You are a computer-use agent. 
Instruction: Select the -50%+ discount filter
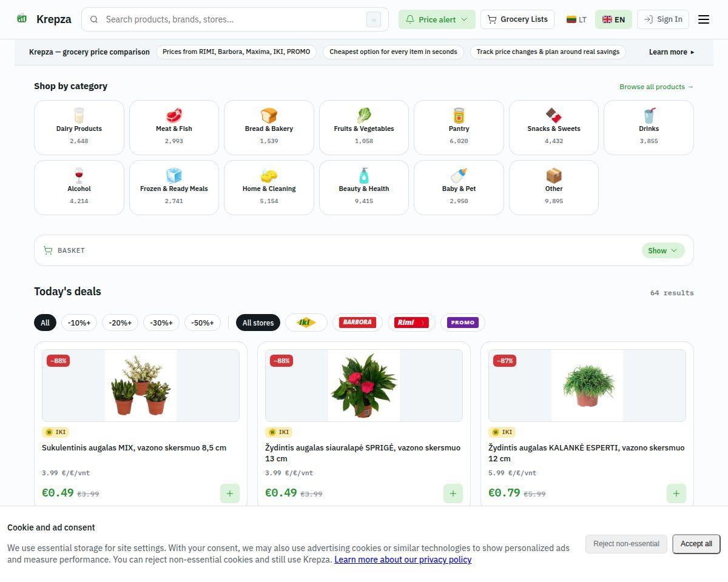(203, 323)
